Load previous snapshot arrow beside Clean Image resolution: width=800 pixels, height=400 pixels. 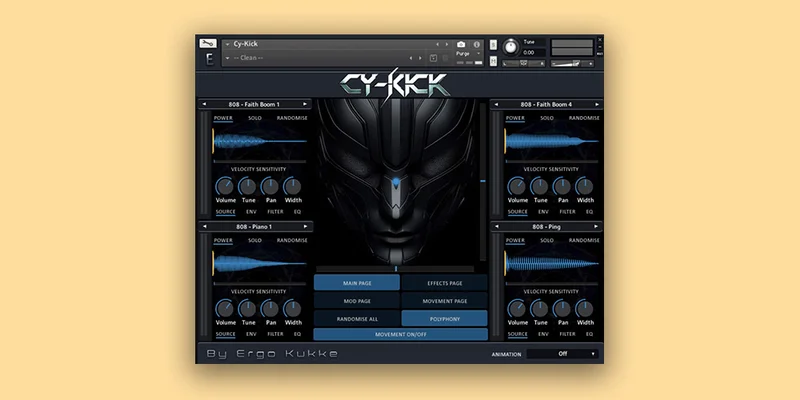[411, 58]
